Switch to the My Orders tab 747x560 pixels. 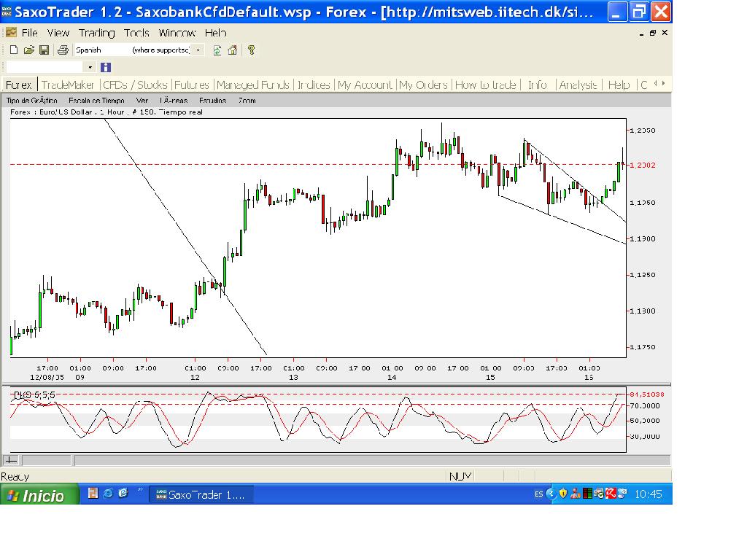(424, 85)
